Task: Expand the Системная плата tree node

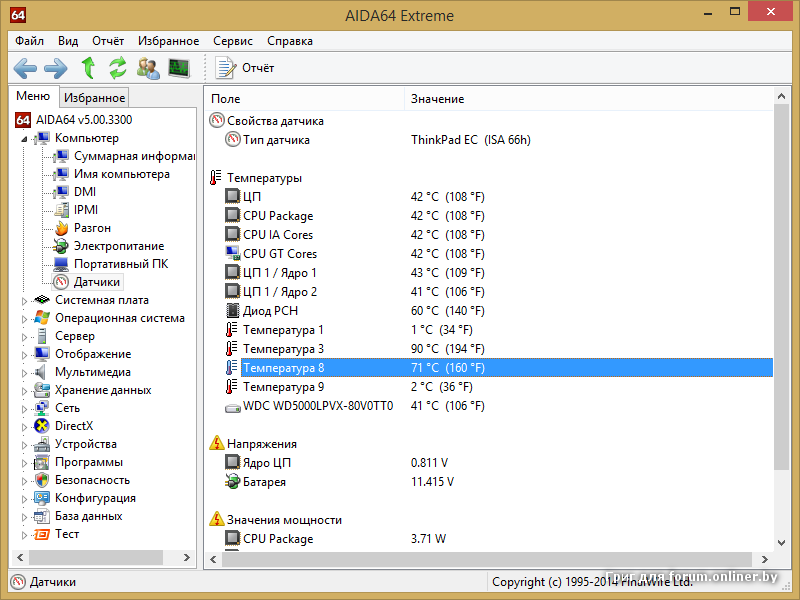Action: (x=25, y=300)
